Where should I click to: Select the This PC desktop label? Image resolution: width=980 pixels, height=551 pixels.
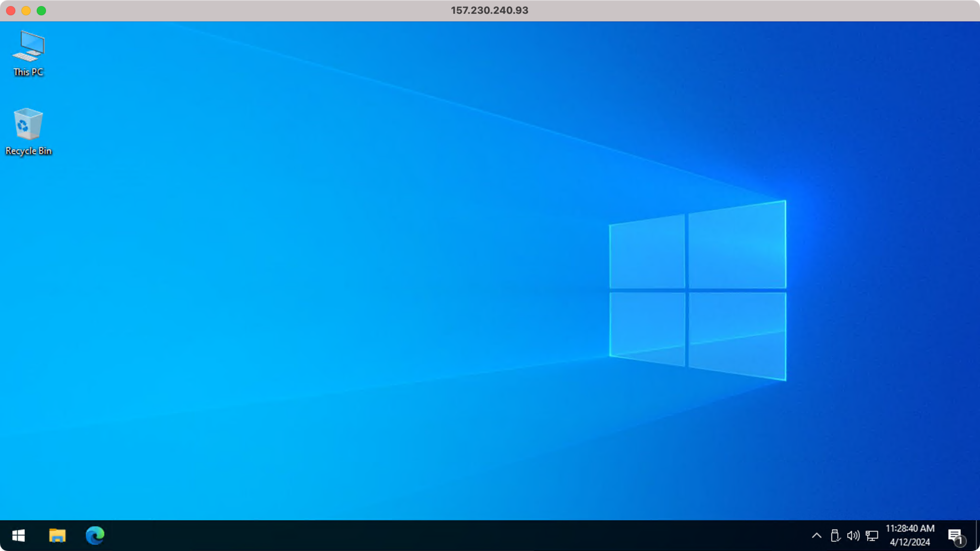(x=27, y=72)
